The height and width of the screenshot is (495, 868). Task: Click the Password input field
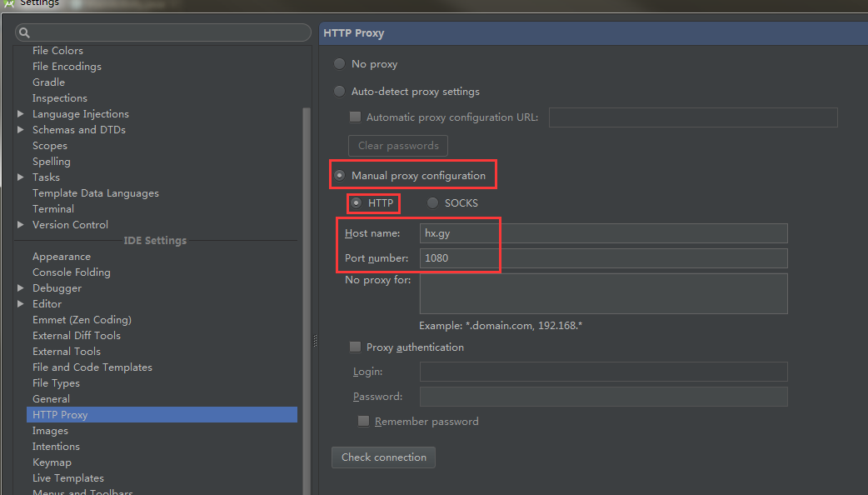pos(603,397)
